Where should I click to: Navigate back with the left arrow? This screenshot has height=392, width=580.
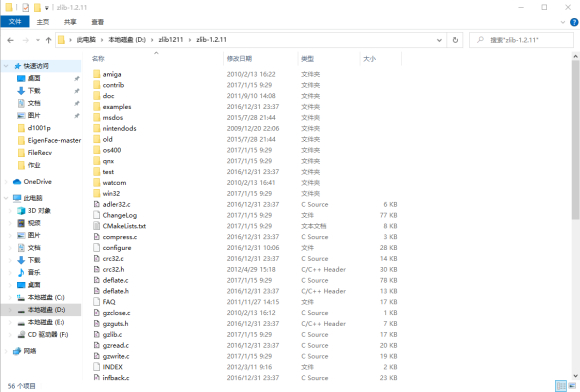click(10, 40)
